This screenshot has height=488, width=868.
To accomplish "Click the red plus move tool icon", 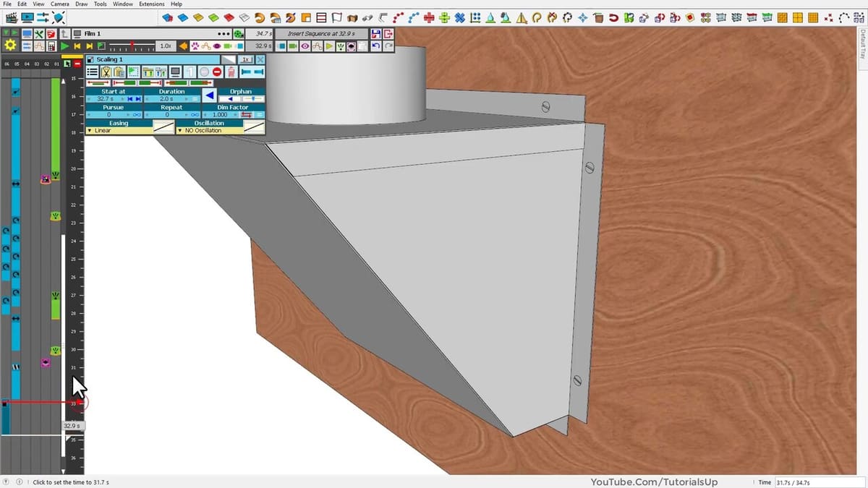I will click(429, 17).
